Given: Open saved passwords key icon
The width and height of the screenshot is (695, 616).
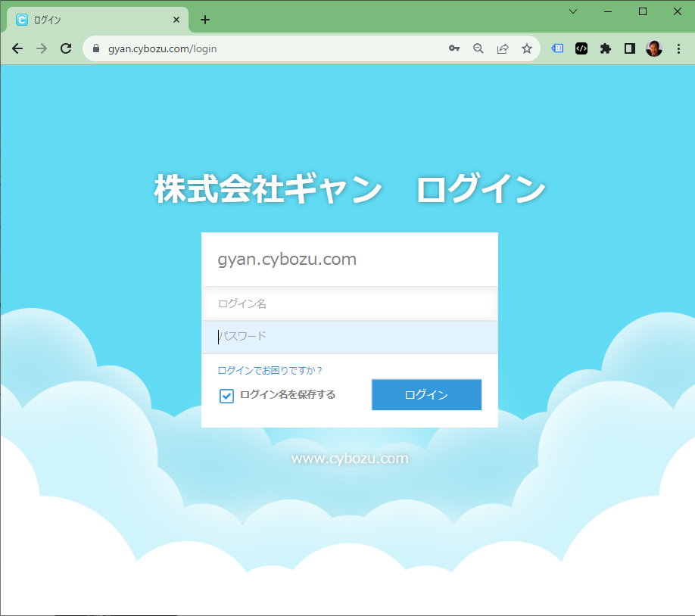Looking at the screenshot, I should [454, 48].
